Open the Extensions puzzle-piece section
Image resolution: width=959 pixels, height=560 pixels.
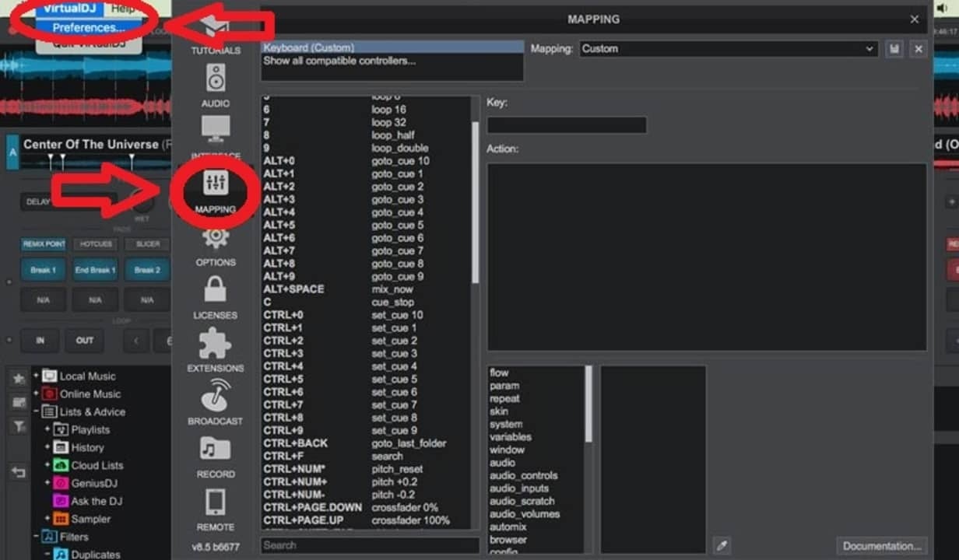click(x=216, y=348)
